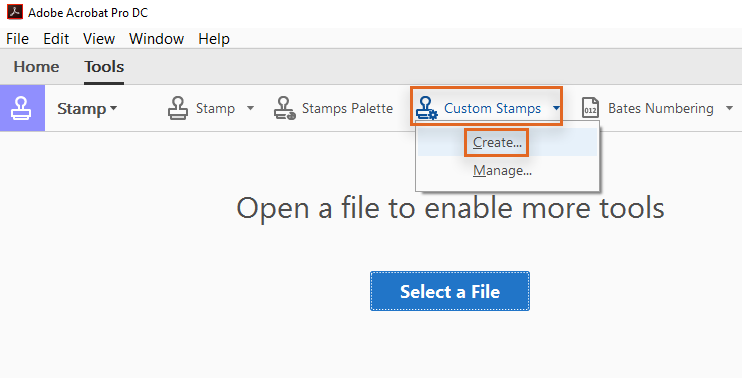This screenshot has width=742, height=378.
Task: Open the File menu
Action: [x=18, y=39]
